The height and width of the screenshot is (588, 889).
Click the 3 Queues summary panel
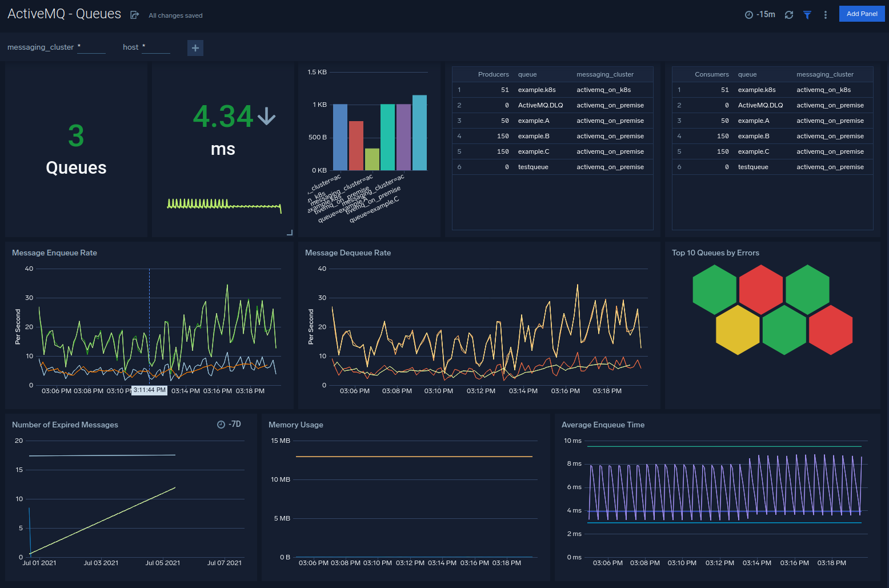pos(76,150)
